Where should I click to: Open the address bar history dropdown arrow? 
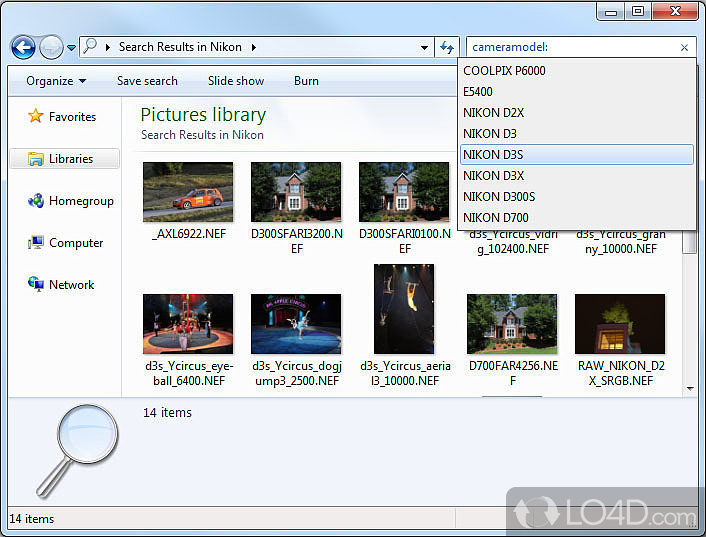tap(424, 47)
